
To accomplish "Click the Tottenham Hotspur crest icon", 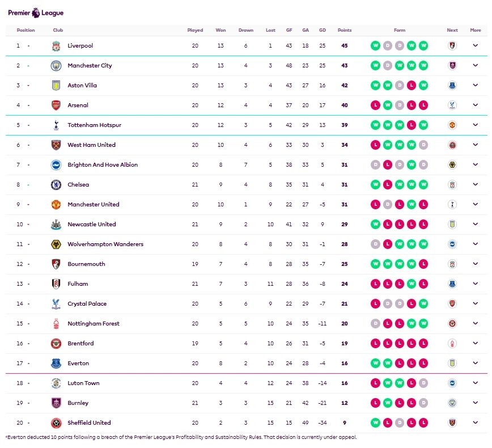I will pyautogui.click(x=56, y=125).
